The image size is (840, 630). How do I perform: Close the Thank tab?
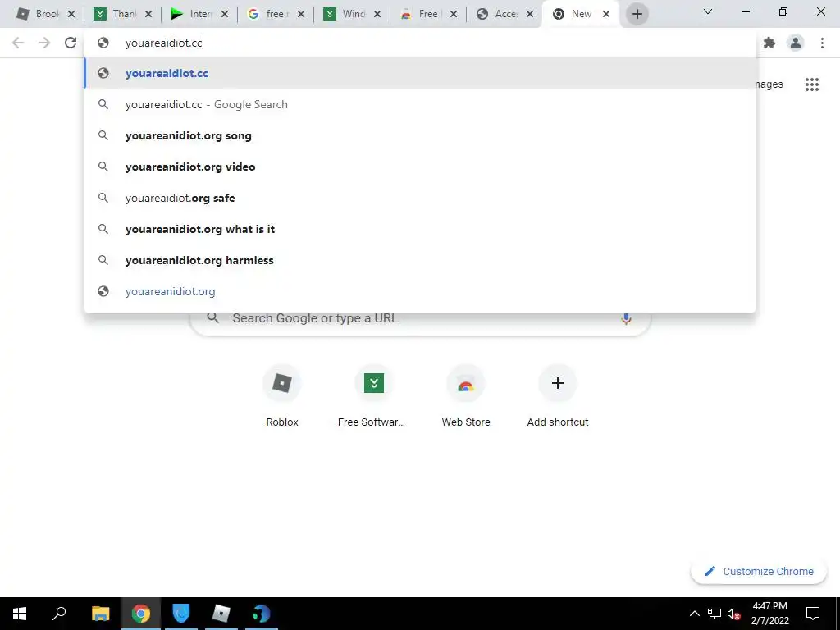point(148,14)
